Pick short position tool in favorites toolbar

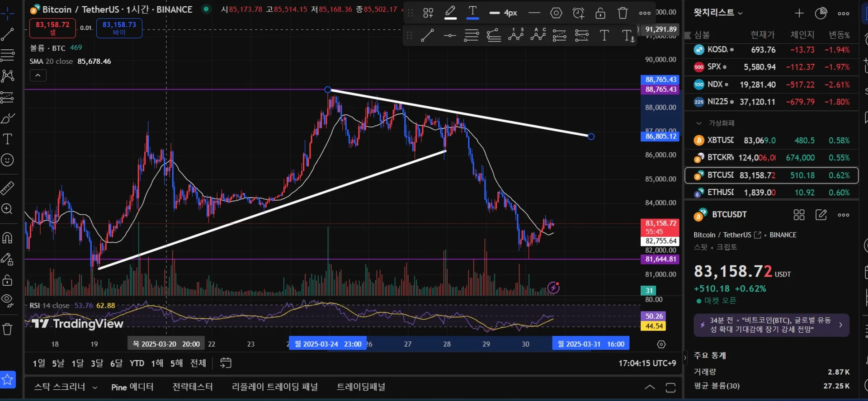[x=582, y=35]
